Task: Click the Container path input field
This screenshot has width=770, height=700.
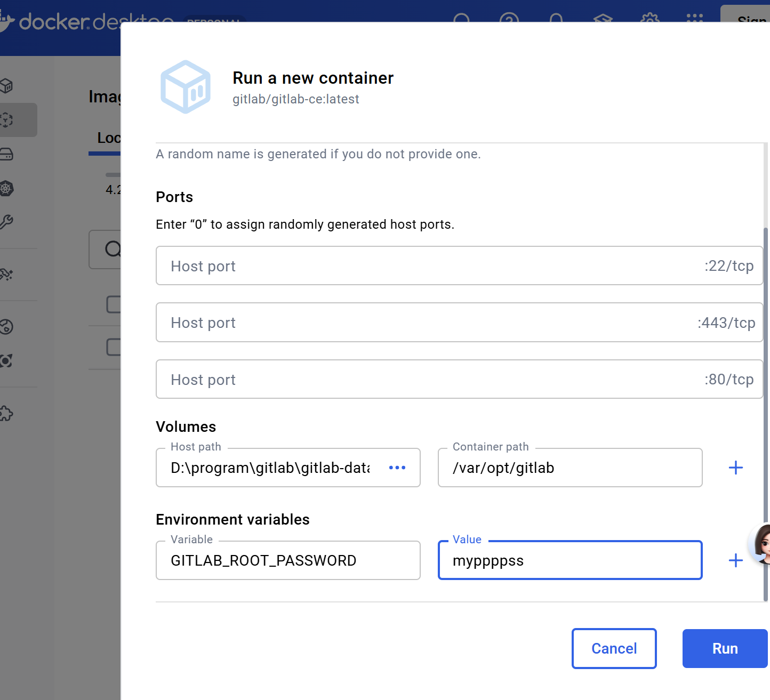Action: coord(570,468)
